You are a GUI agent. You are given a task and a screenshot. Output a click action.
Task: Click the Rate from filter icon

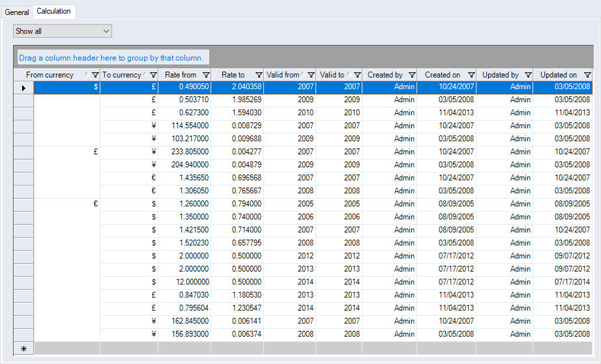206,75
